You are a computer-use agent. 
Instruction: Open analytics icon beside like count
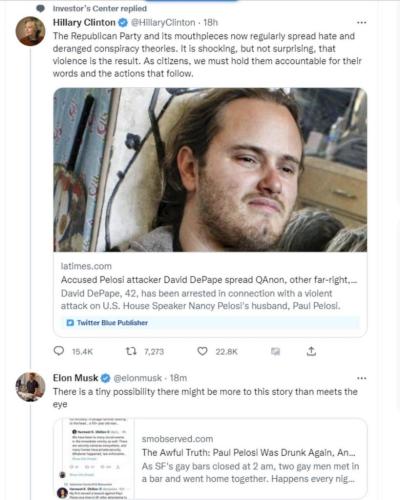pos(275,351)
